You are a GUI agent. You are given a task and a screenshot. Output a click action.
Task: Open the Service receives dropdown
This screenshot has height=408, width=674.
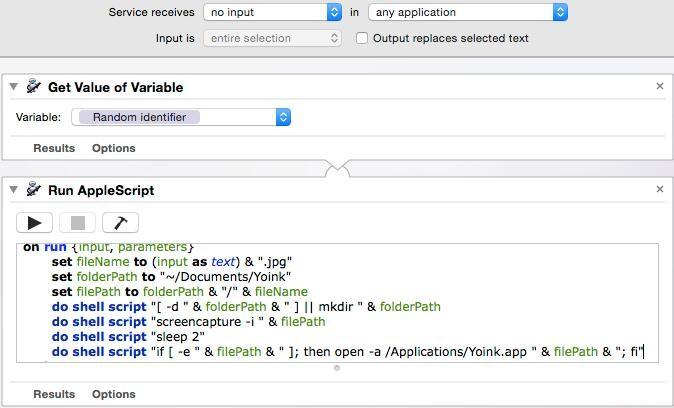(272, 12)
